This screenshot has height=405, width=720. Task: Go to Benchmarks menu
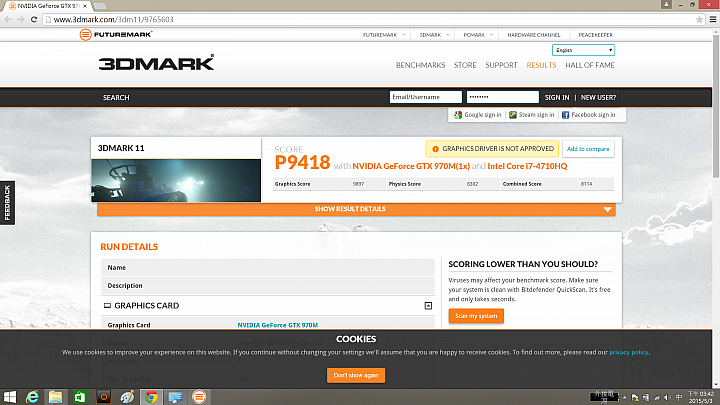[x=420, y=65]
